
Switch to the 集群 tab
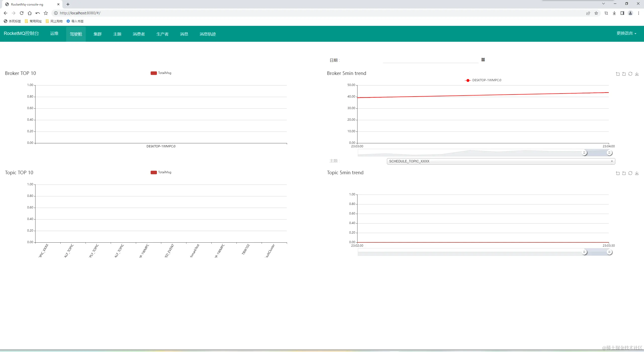pyautogui.click(x=98, y=34)
